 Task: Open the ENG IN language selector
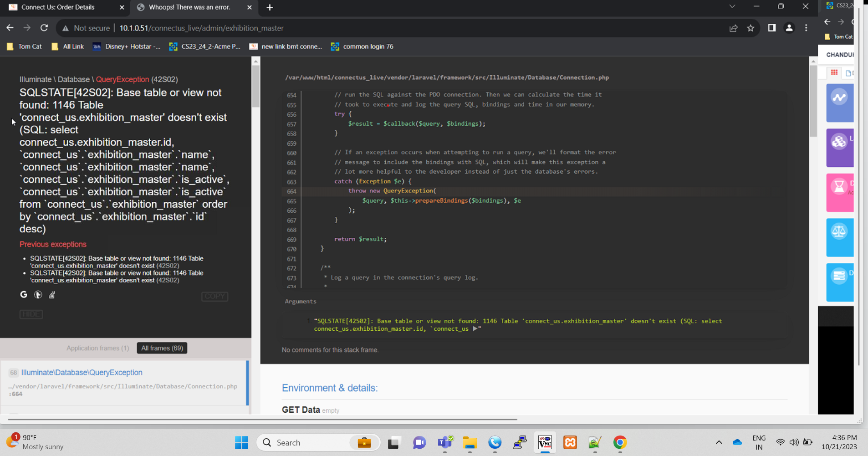(x=759, y=442)
